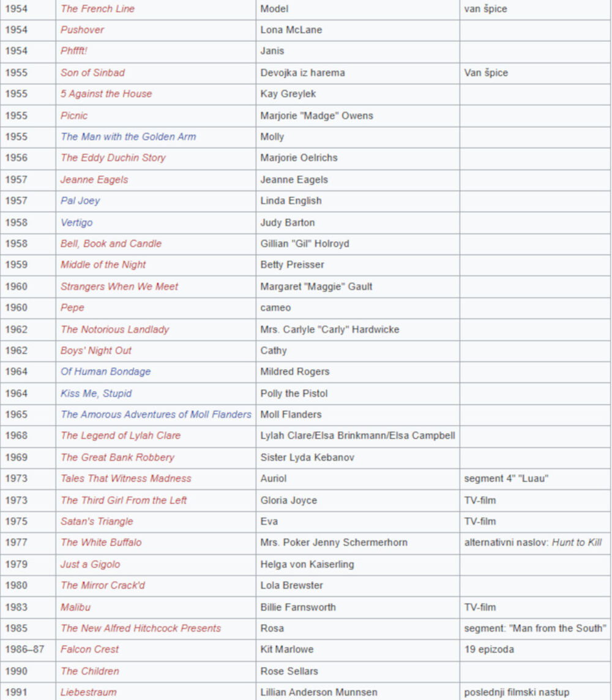The height and width of the screenshot is (700, 612).
Task: Follow The Notorious Landlady link
Action: [114, 329]
